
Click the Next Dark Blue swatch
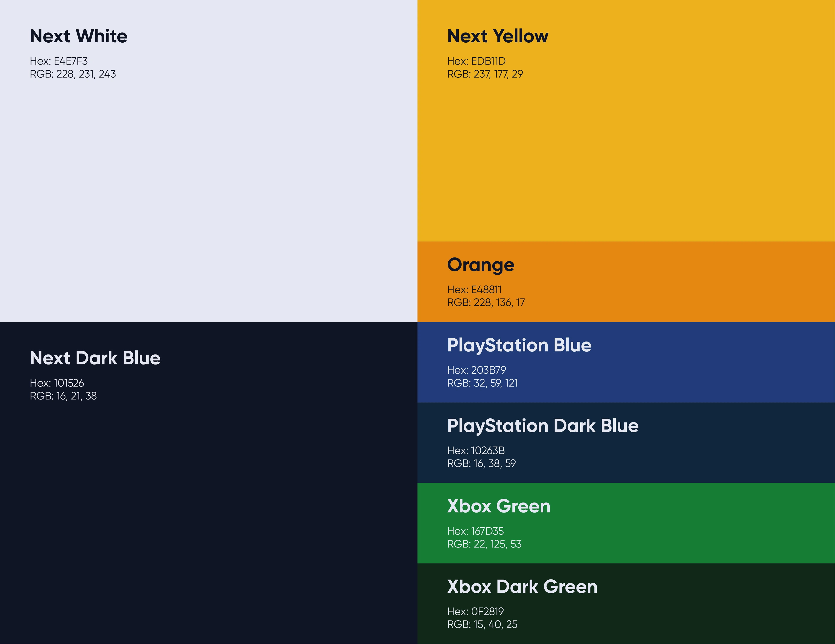pyautogui.click(x=209, y=483)
